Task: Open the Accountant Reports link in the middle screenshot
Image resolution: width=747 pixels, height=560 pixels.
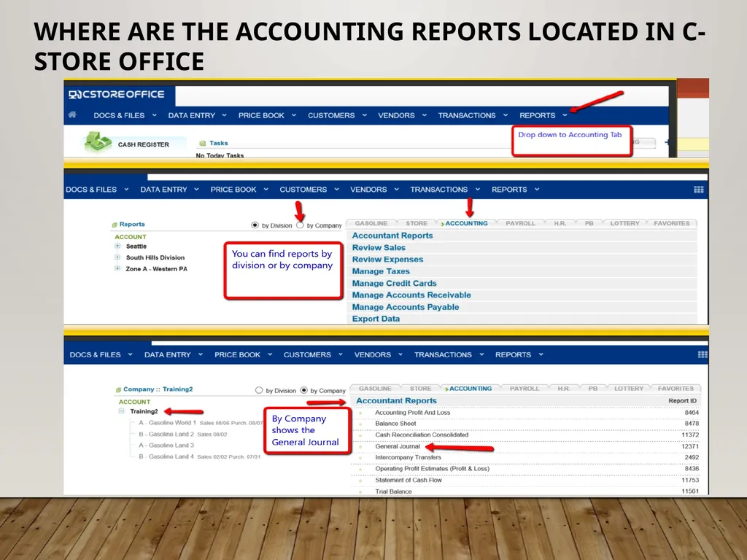Action: click(392, 236)
